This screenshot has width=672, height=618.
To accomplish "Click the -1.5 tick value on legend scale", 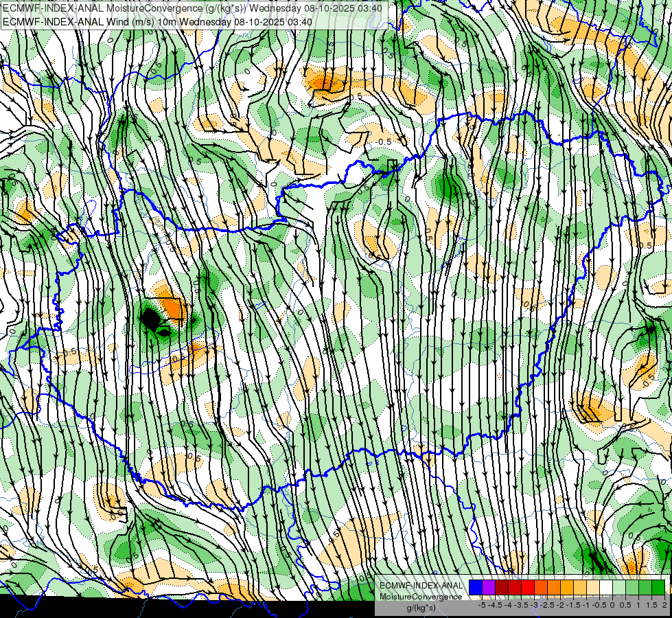I will [573, 605].
